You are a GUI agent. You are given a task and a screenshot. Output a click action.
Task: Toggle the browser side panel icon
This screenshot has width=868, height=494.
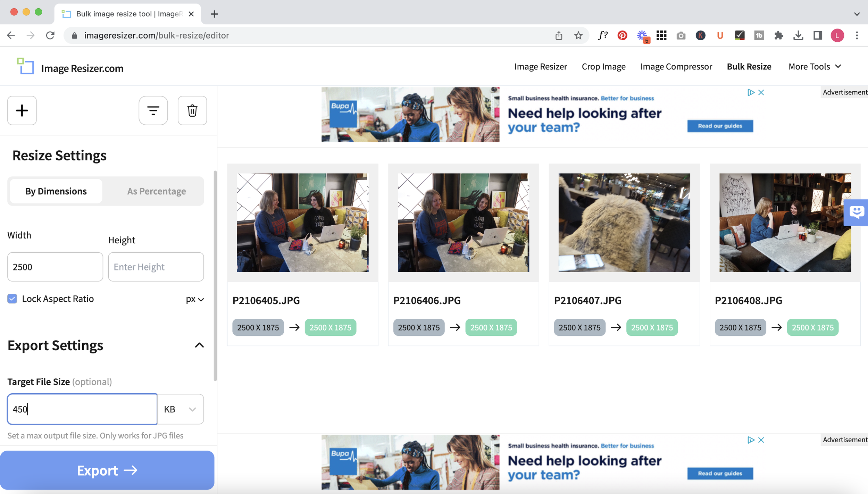tap(818, 35)
